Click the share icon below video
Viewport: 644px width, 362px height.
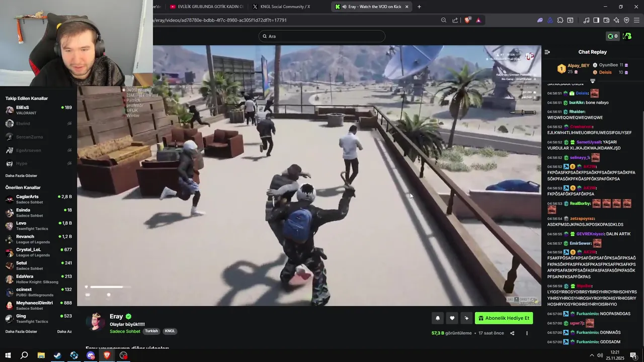[512, 333]
